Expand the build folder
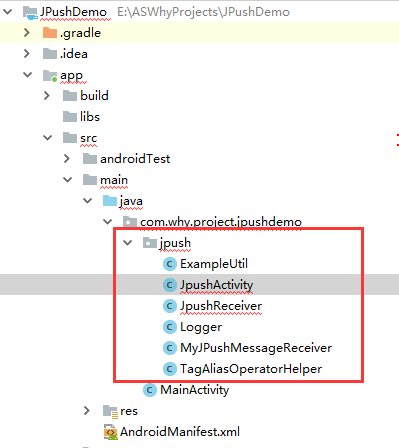This screenshot has width=399, height=448. click(x=47, y=96)
